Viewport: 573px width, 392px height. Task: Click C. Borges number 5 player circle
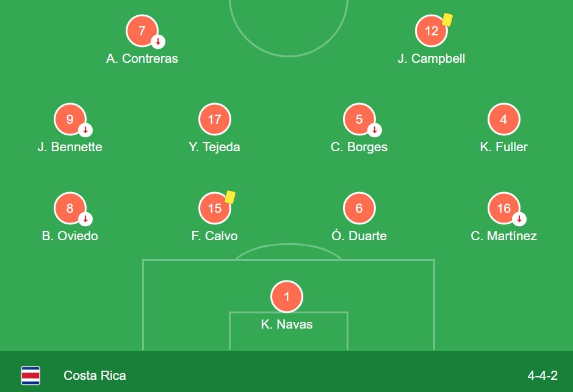[x=359, y=119]
